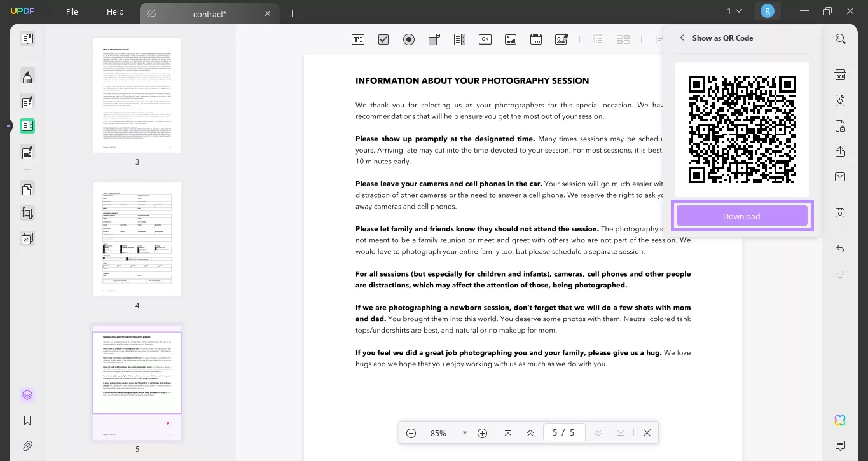Open the Convert PDF icon
Image resolution: width=868 pixels, height=461 pixels.
tap(841, 100)
